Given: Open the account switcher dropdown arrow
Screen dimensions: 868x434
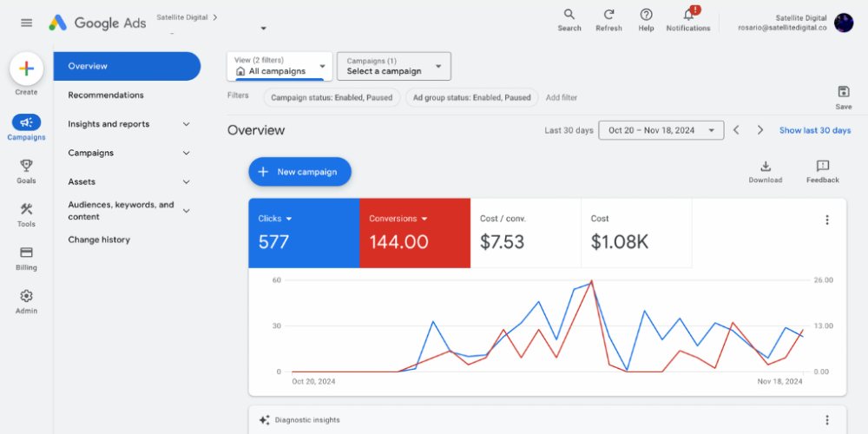Looking at the screenshot, I should (264, 29).
